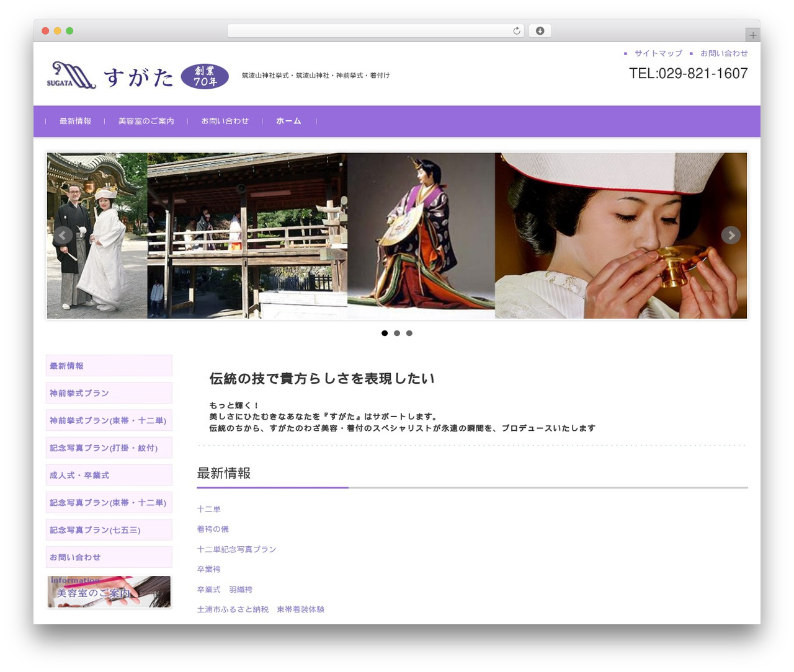Click the 最新情報 section heading

(x=224, y=473)
